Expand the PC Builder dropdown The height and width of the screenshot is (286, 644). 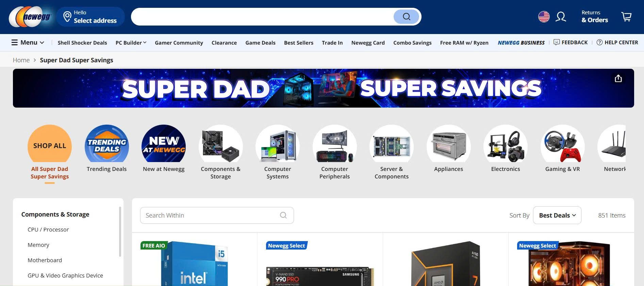click(x=131, y=43)
